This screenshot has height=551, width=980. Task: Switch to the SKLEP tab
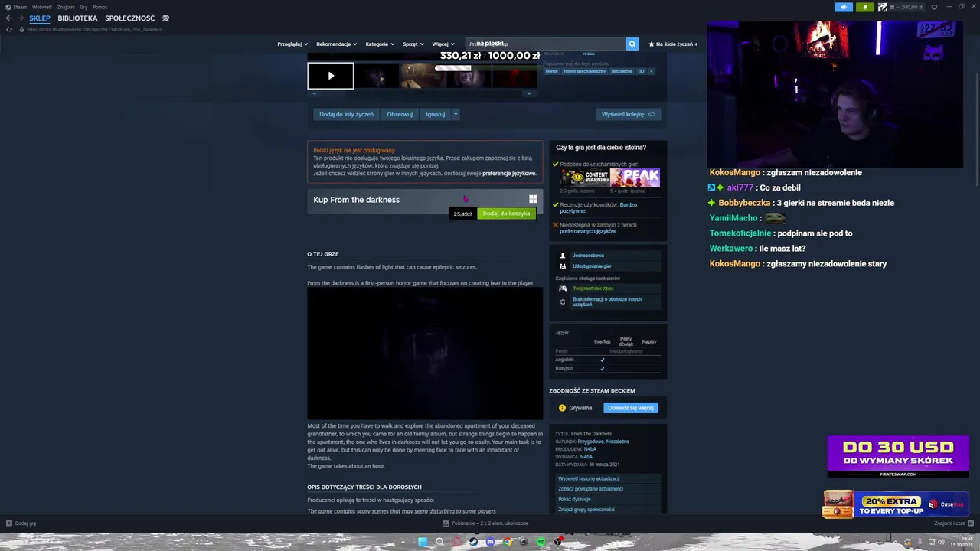pos(40,18)
